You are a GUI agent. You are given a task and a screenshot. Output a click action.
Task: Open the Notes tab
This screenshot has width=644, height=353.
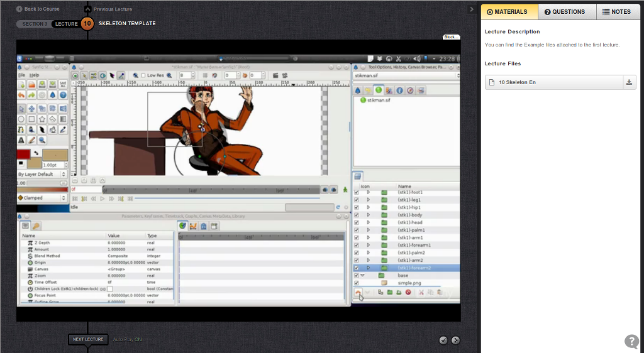coord(616,11)
